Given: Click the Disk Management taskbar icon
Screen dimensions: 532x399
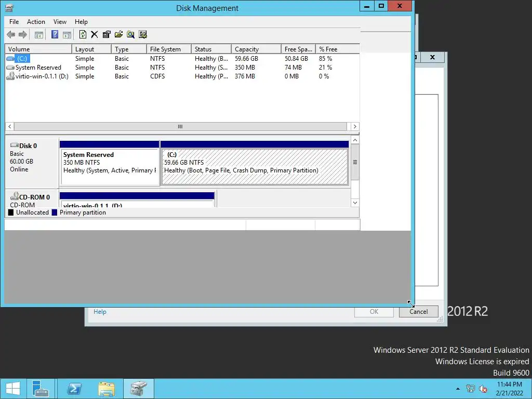Looking at the screenshot, I should pos(139,389).
